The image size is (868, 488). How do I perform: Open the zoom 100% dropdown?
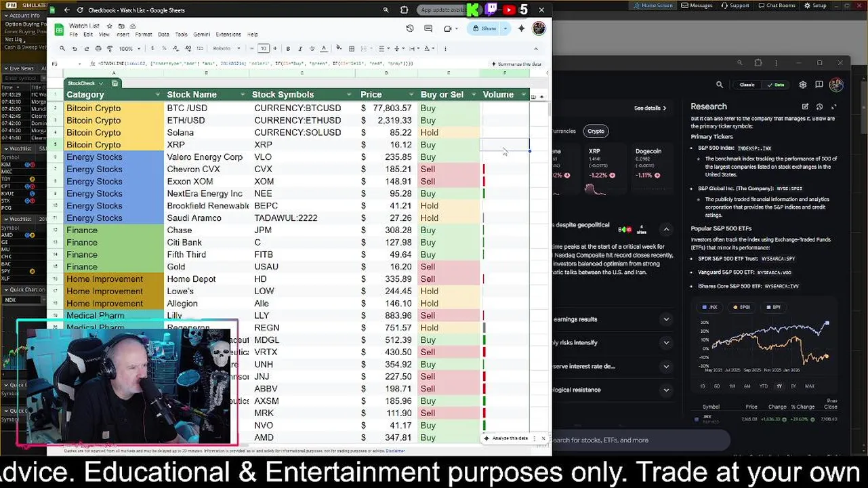click(129, 49)
